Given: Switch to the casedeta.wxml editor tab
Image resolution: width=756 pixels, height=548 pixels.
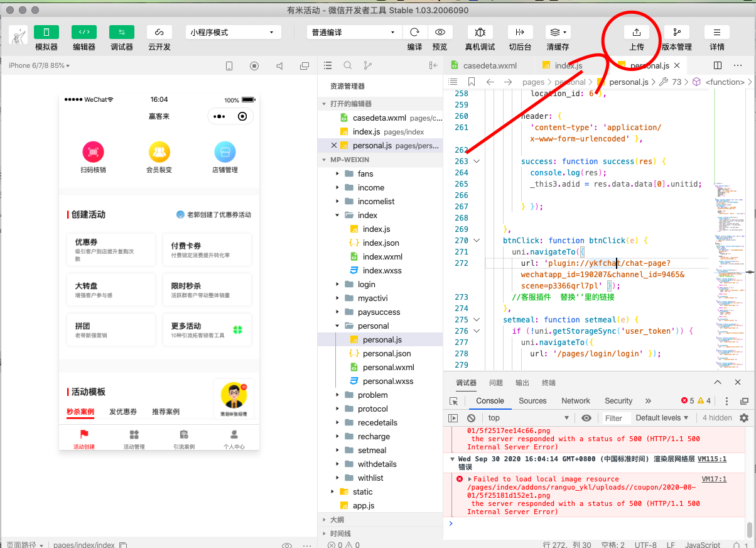Looking at the screenshot, I should 490,65.
